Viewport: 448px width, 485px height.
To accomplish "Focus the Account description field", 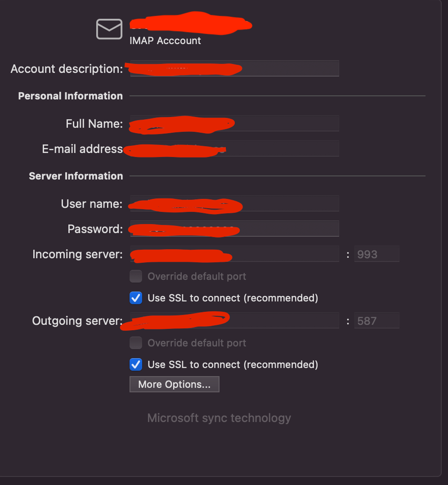I will click(x=235, y=68).
